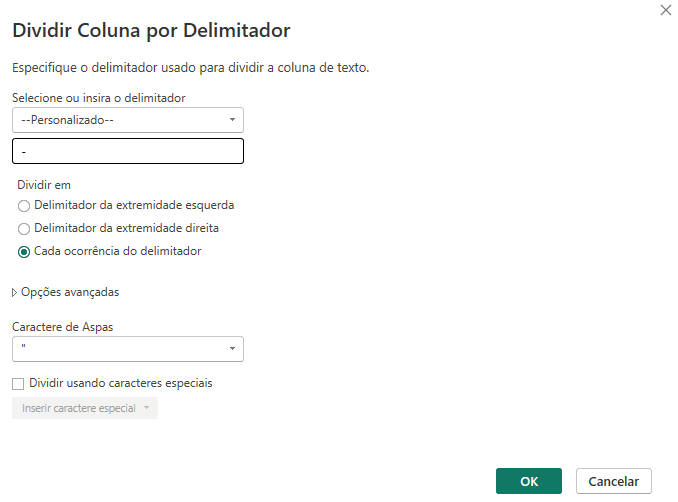
Task: Focus the custom delimiter text field
Action: (128, 151)
